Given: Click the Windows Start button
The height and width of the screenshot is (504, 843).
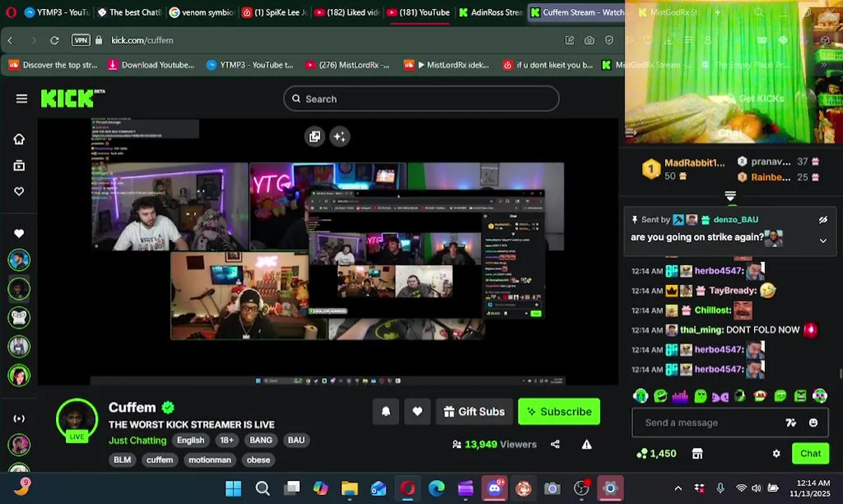Looking at the screenshot, I should [x=234, y=488].
